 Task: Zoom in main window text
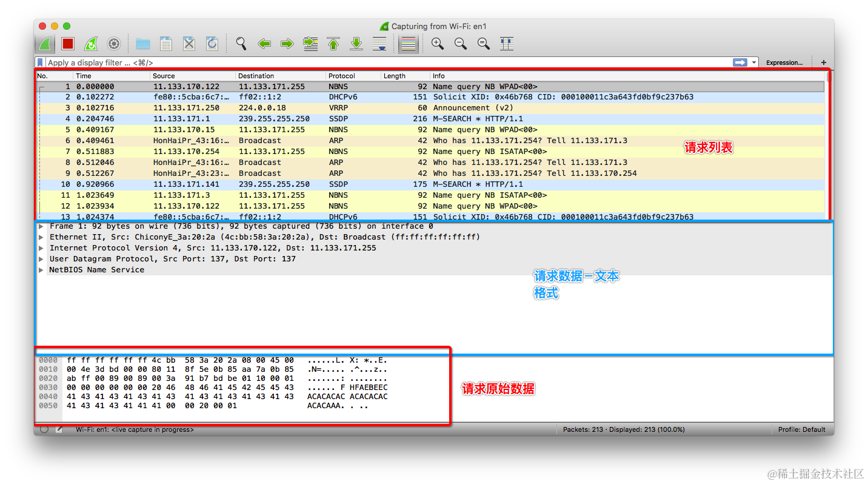point(438,44)
